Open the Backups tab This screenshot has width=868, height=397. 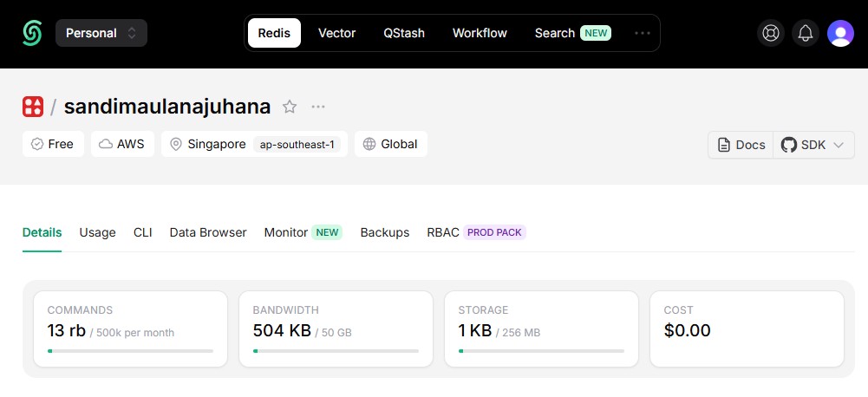(384, 232)
